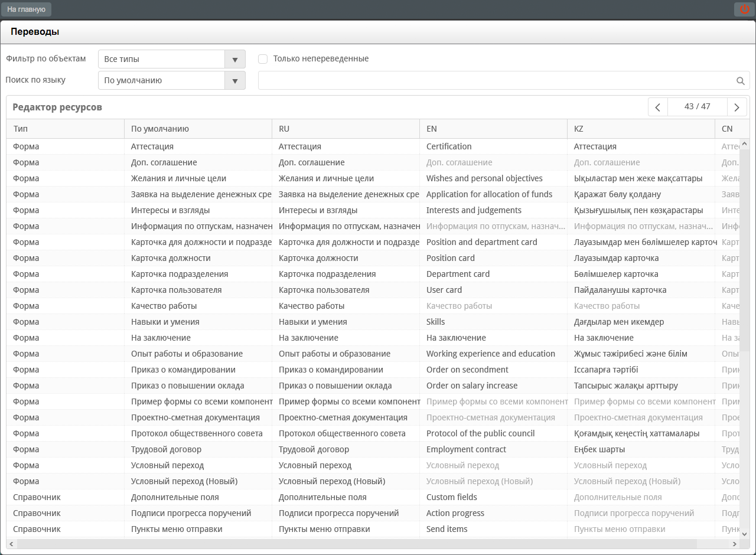
Task: Select EN cell 'Order on secondment'
Action: [x=494, y=370]
